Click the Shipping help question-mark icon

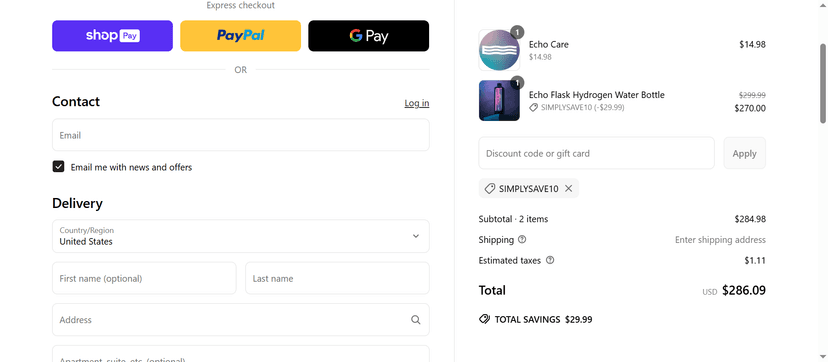522,240
